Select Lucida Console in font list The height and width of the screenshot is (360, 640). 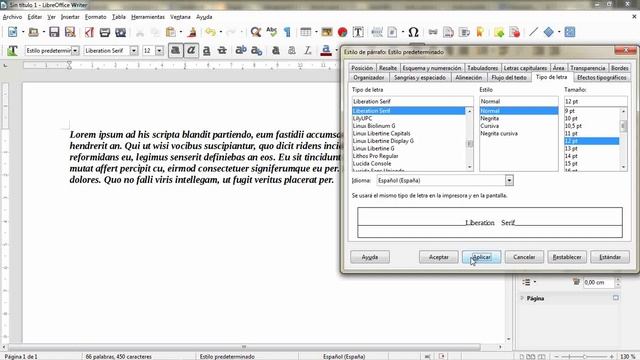pyautogui.click(x=372, y=163)
